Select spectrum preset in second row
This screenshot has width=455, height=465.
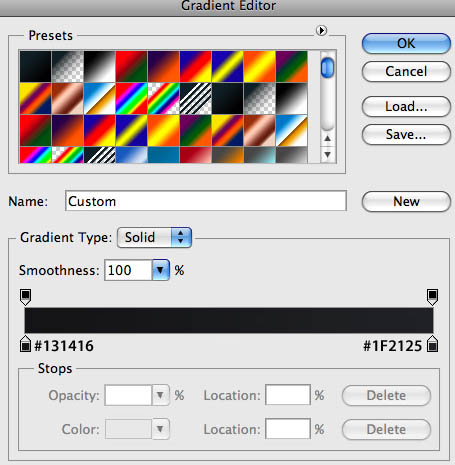tap(132, 99)
